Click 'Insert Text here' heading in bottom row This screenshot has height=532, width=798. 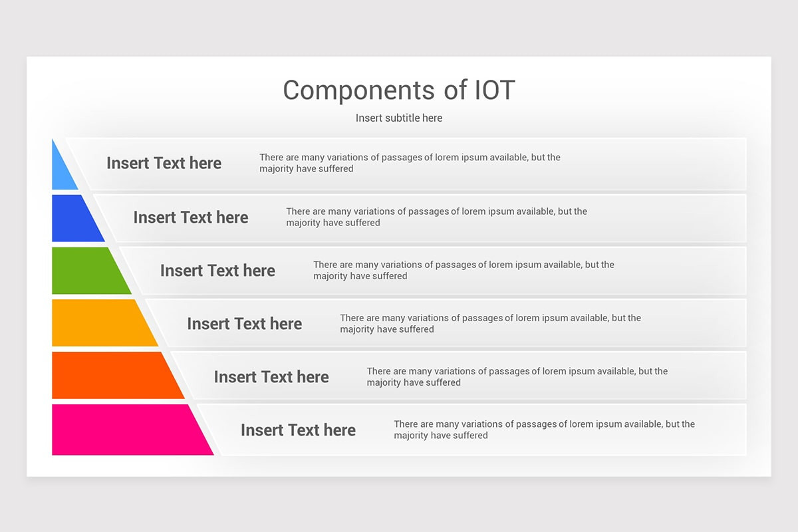298,430
